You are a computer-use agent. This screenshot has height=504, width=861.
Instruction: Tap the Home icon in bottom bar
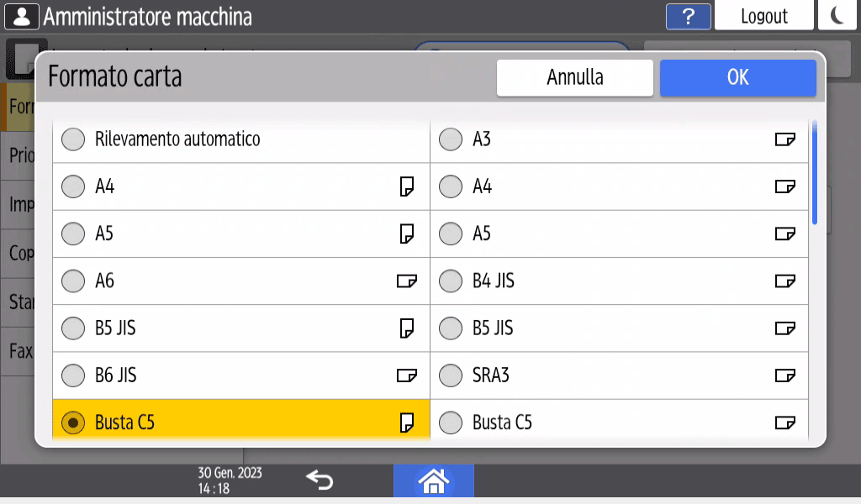[433, 480]
